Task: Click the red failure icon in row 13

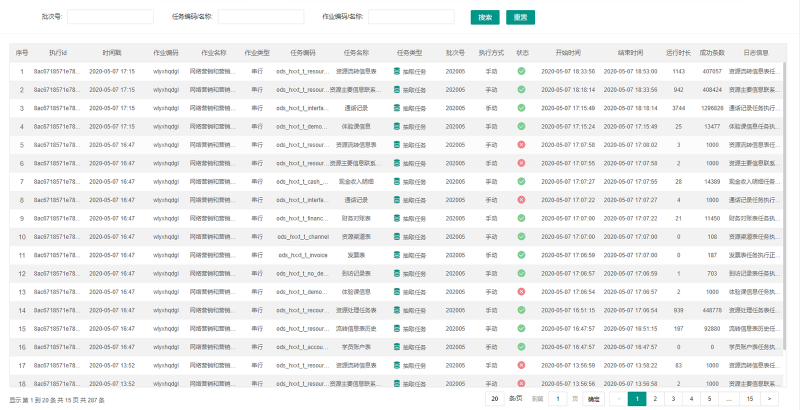Action: (521, 292)
